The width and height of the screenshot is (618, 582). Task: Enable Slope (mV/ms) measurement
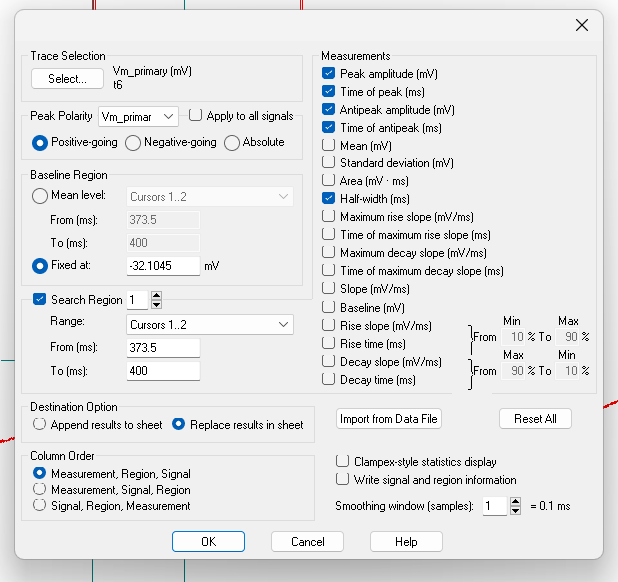[328, 288]
